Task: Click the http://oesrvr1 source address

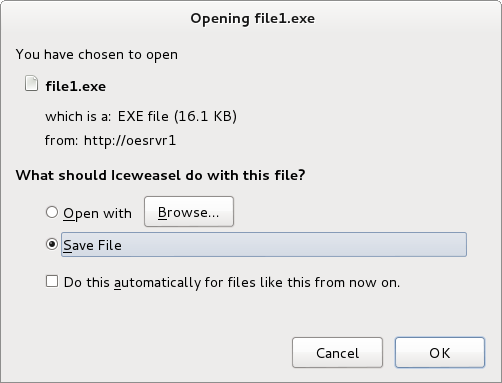Action: pyautogui.click(x=130, y=141)
